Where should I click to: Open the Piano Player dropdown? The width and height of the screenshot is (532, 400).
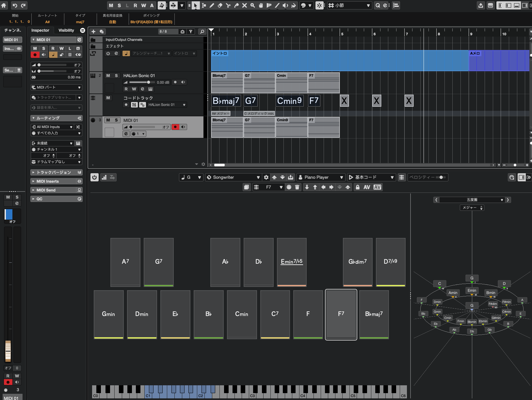click(x=320, y=177)
